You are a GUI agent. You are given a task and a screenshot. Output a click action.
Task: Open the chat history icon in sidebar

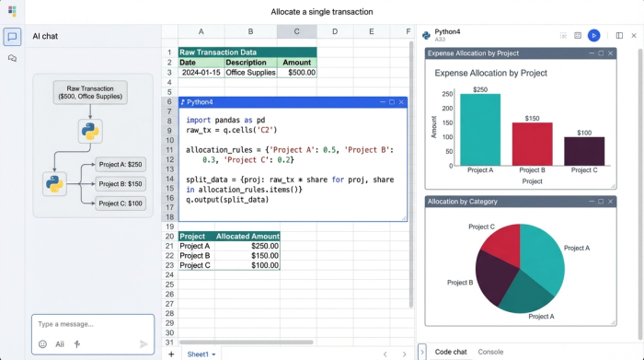click(x=12, y=58)
